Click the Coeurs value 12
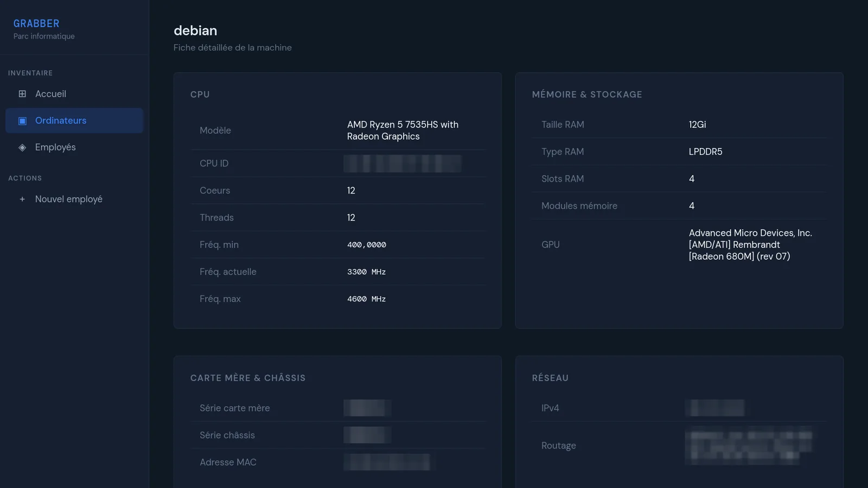 pyautogui.click(x=351, y=190)
